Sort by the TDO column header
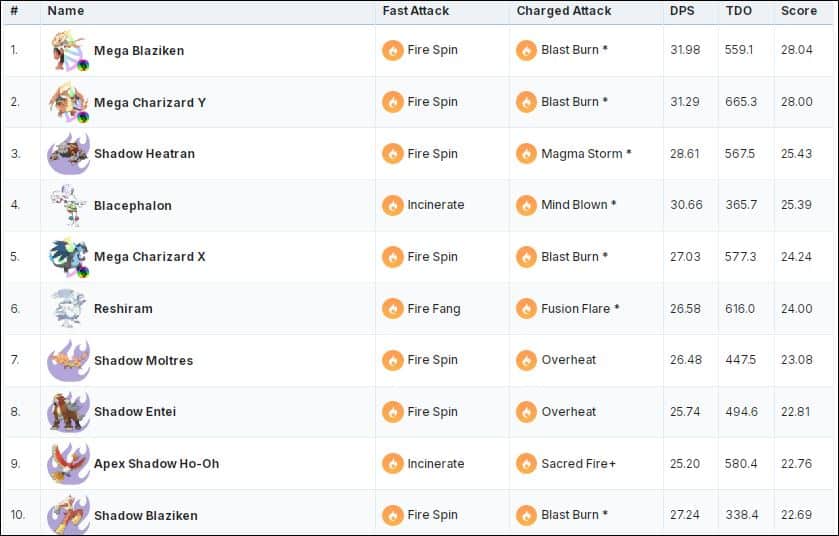This screenshot has width=839, height=536. [x=739, y=11]
